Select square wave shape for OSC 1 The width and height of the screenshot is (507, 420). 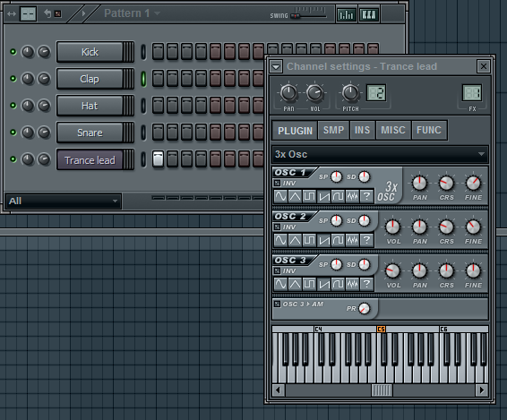[x=309, y=196]
